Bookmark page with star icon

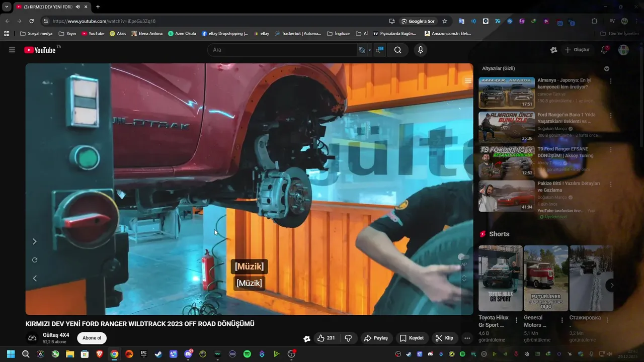(x=445, y=21)
